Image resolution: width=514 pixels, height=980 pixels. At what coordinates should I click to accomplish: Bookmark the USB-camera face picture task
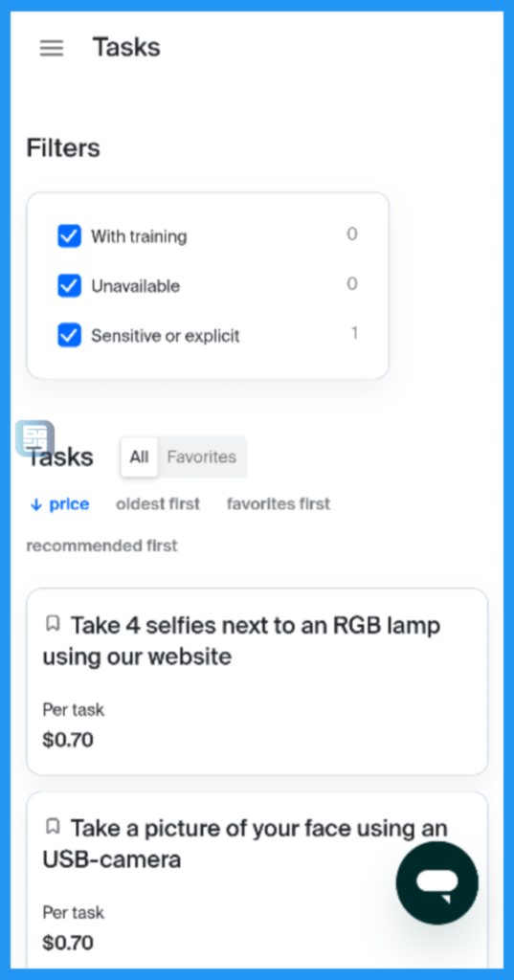[x=54, y=826]
